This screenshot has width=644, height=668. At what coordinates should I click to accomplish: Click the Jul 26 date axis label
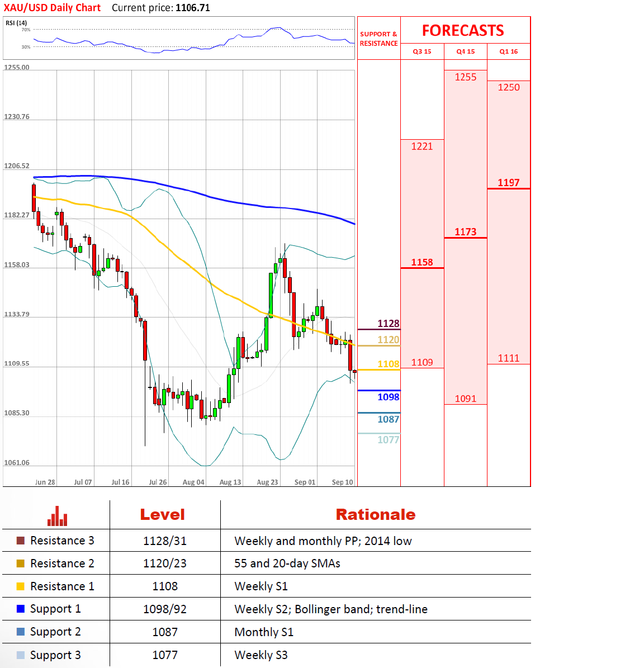tap(158, 482)
